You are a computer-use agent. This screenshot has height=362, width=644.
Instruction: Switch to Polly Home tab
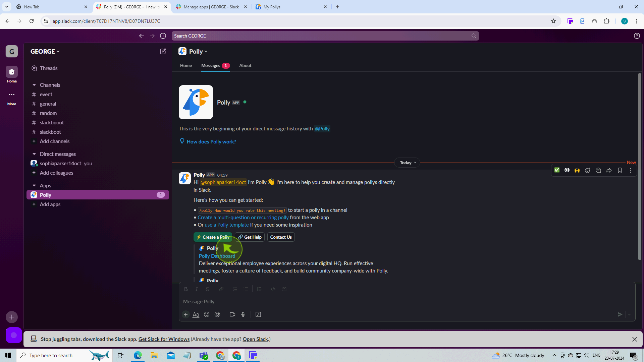pos(186,66)
